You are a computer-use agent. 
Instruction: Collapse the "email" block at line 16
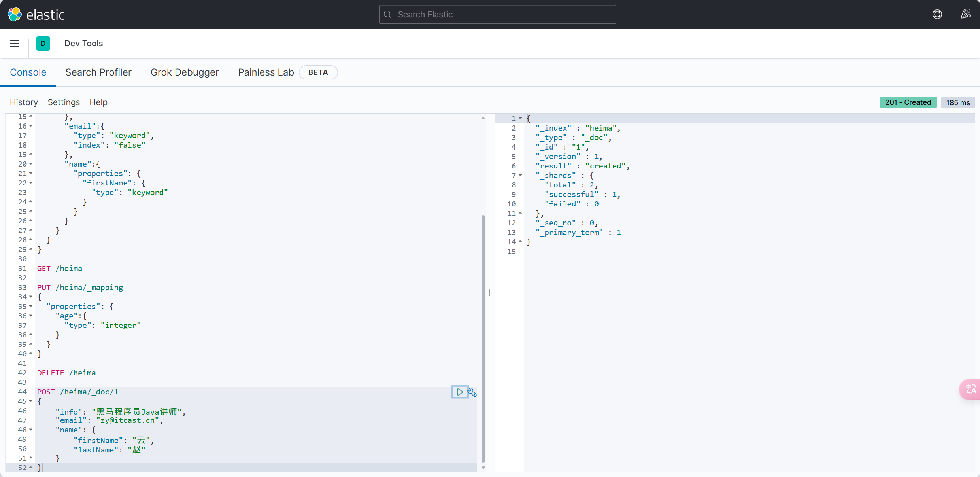[x=31, y=126]
